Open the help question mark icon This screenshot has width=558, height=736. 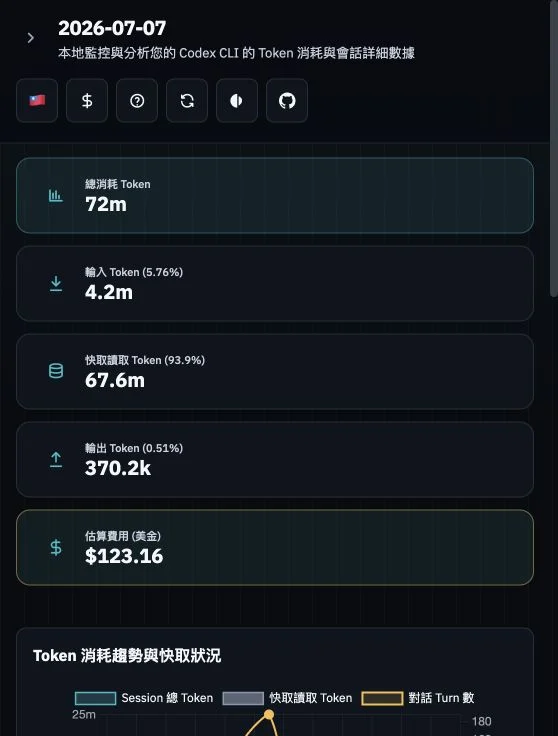pyautogui.click(x=137, y=100)
